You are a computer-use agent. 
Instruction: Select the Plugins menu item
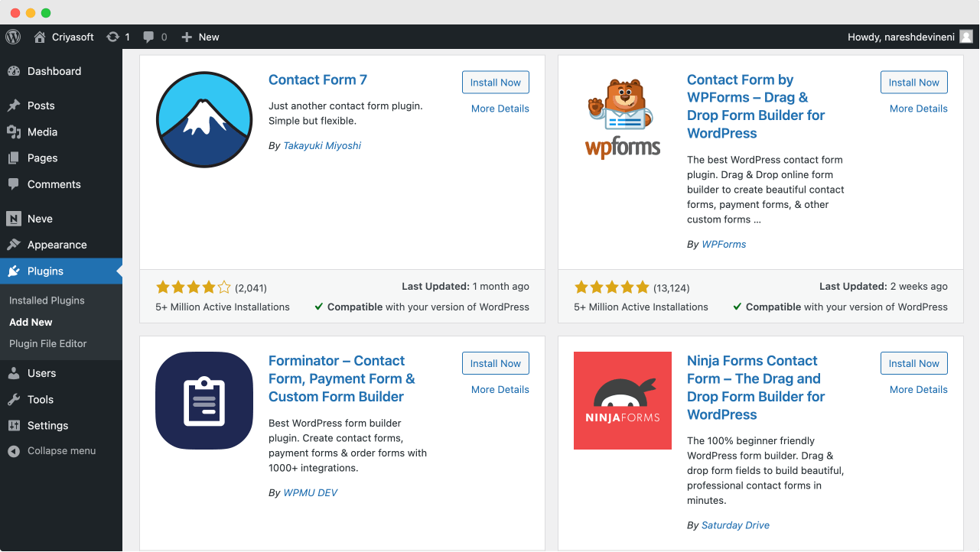tap(61, 271)
